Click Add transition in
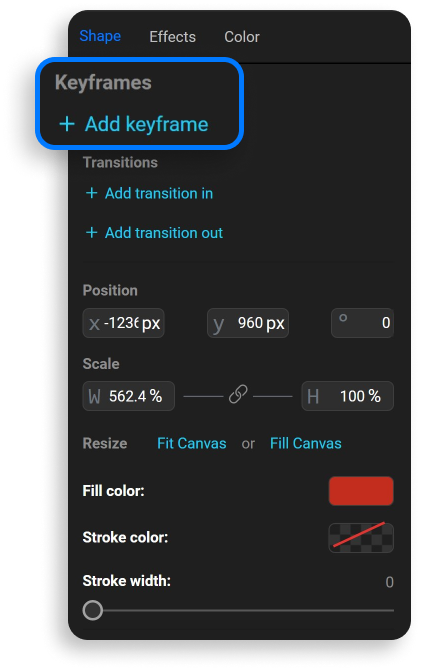The height and width of the screenshot is (670, 421). point(159,193)
